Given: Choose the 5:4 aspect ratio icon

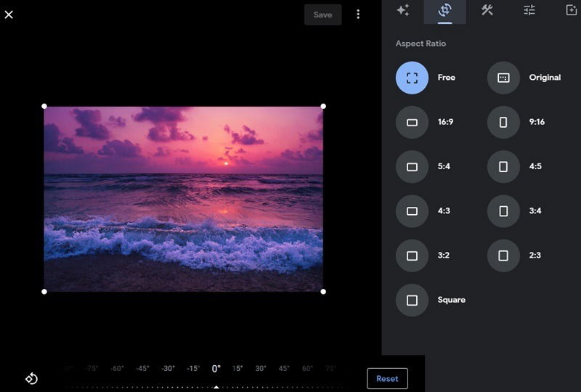Looking at the screenshot, I should click(x=412, y=167).
